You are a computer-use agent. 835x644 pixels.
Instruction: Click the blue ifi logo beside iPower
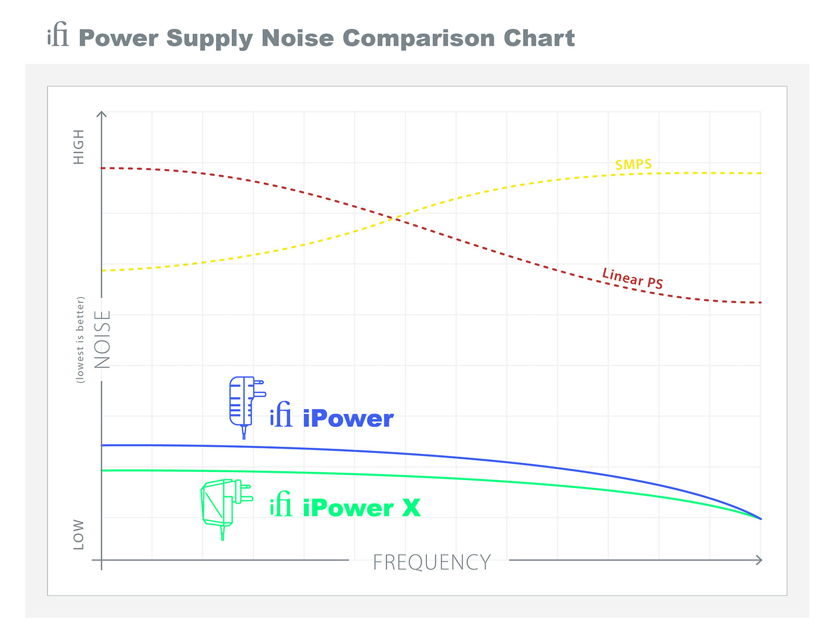281,415
